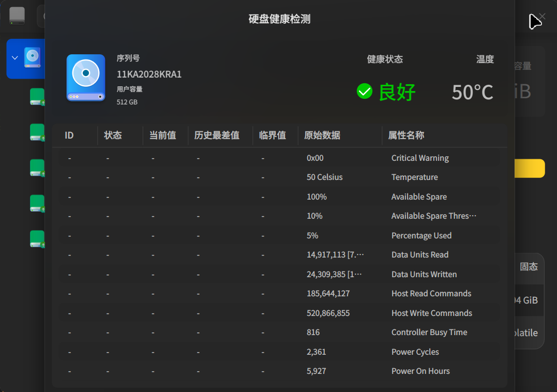This screenshot has width=557, height=392.
Task: Click the 185,644,127 raw data value
Action: pyautogui.click(x=328, y=293)
